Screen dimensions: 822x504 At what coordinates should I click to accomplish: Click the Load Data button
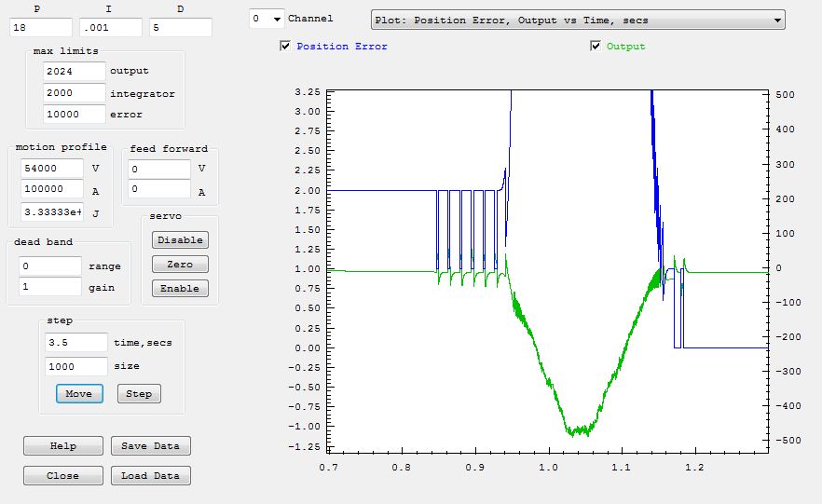pyautogui.click(x=150, y=476)
